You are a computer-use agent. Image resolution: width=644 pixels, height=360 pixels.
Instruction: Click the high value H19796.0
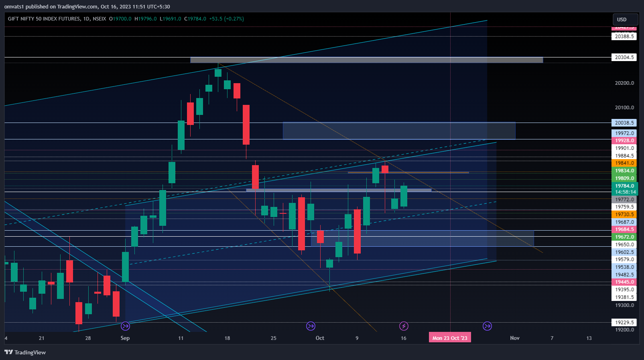coord(146,18)
